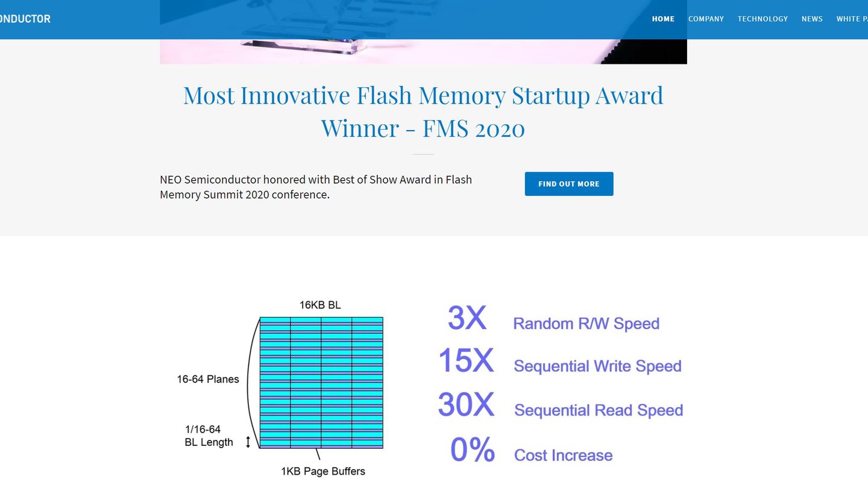The image size is (868, 488).
Task: Click the NEO Semiconductor logo text
Action: tap(25, 19)
